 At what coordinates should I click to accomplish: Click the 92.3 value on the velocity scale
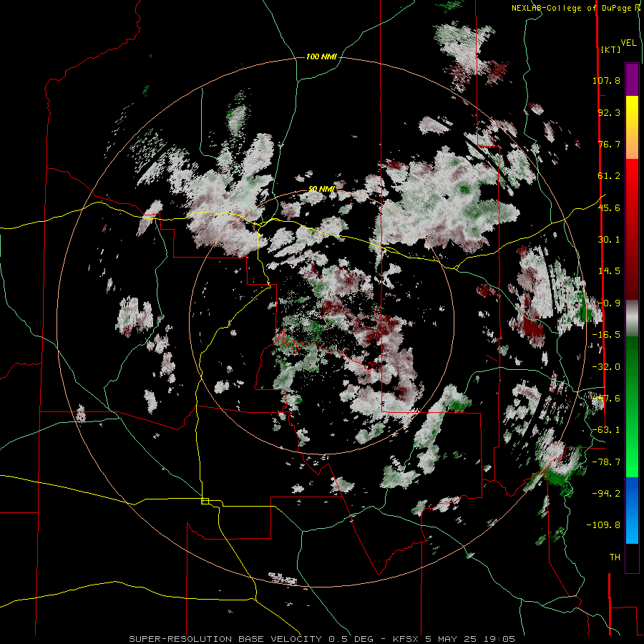pyautogui.click(x=609, y=112)
